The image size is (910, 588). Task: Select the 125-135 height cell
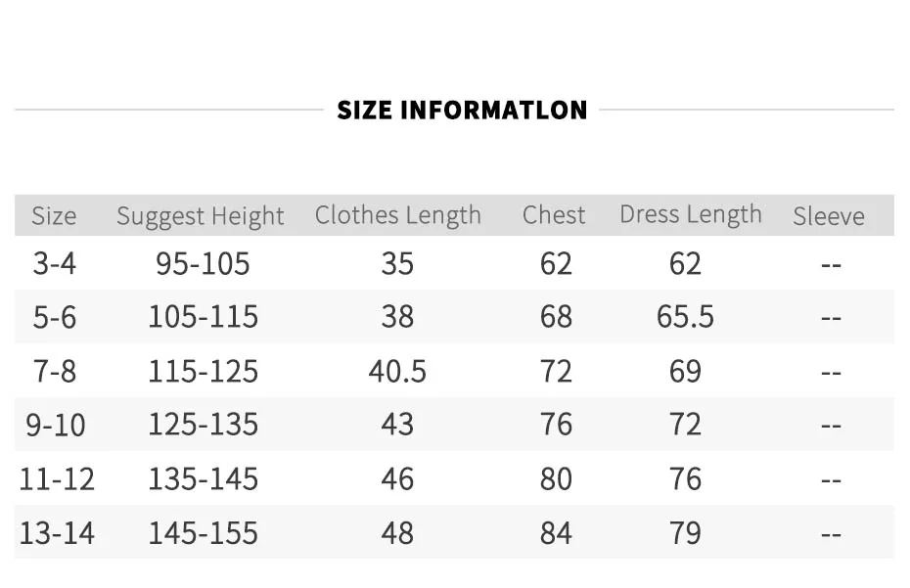(204, 425)
